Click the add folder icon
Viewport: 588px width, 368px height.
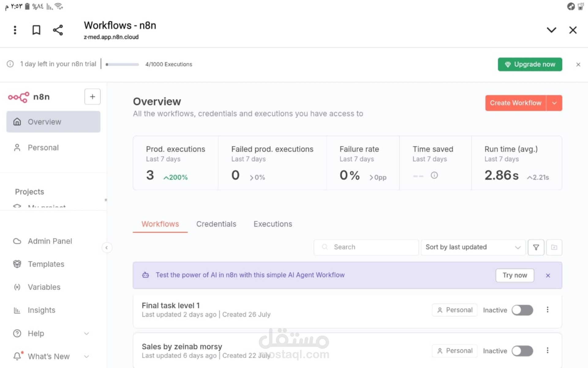click(x=554, y=247)
